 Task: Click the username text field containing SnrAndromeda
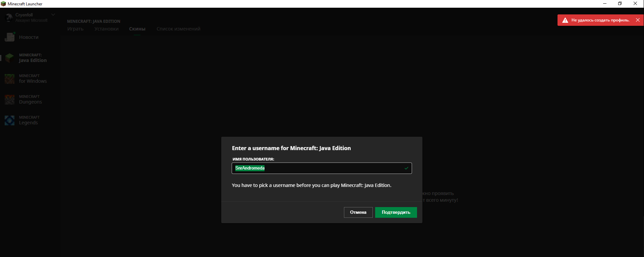pyautogui.click(x=321, y=168)
